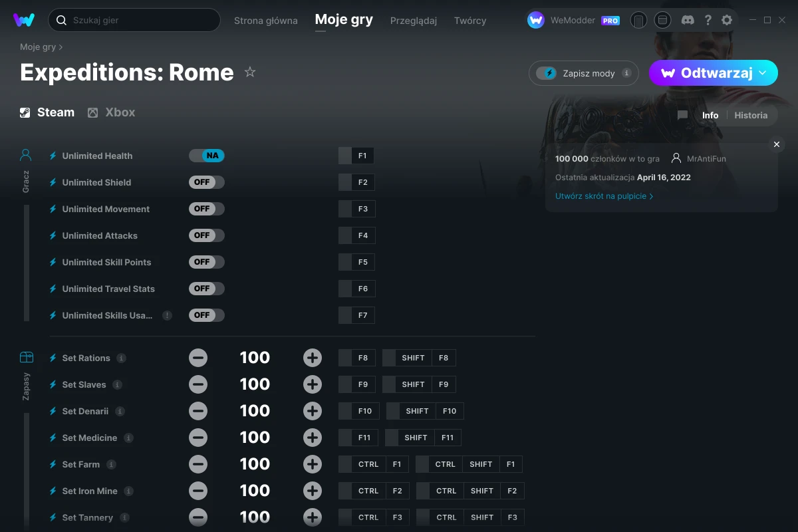Increase the Set Rations value

(x=313, y=358)
